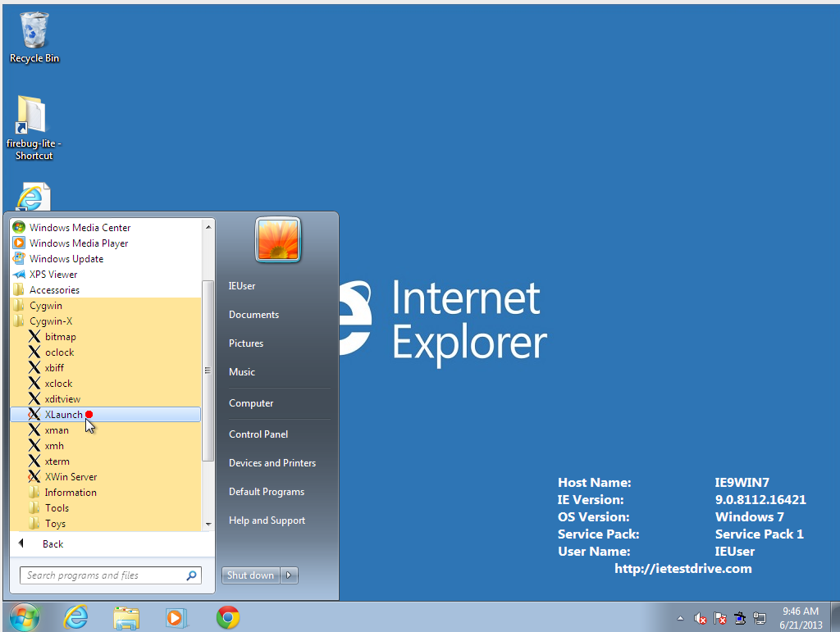Open xmh from the Cygwin-X folder
This screenshot has height=632, width=840.
point(106,445)
